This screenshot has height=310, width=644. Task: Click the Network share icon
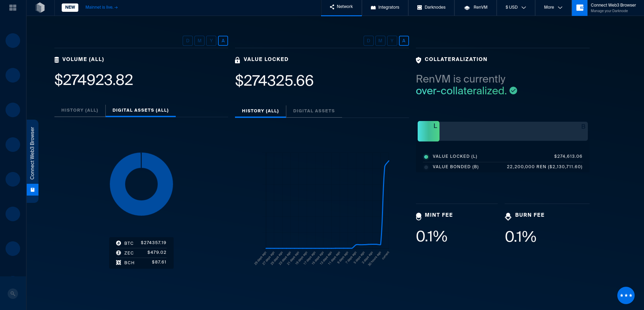point(332,7)
